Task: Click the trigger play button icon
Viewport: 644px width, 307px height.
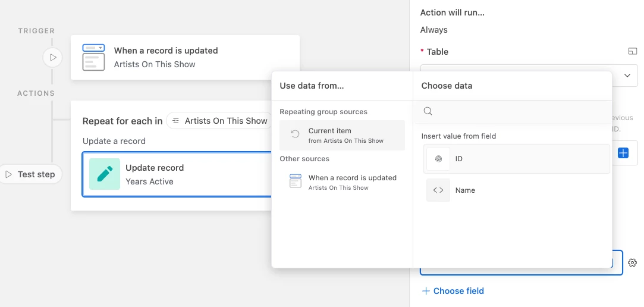Action: click(x=53, y=58)
